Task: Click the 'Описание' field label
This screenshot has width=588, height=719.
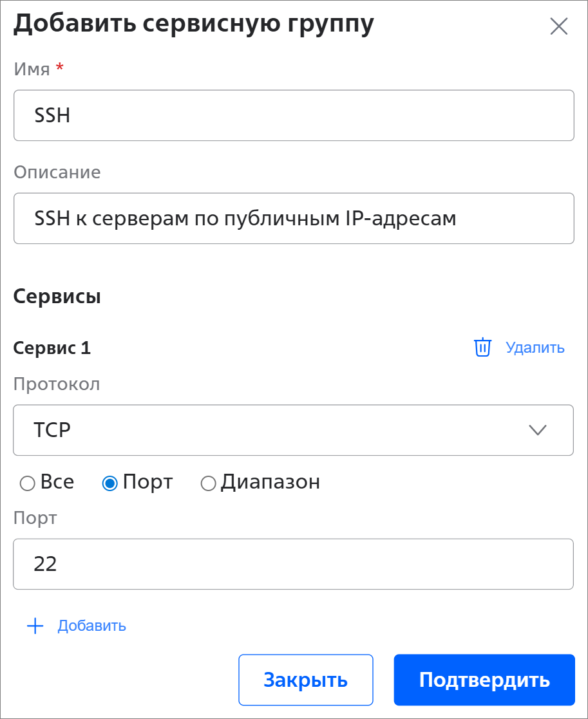Action: click(x=57, y=173)
